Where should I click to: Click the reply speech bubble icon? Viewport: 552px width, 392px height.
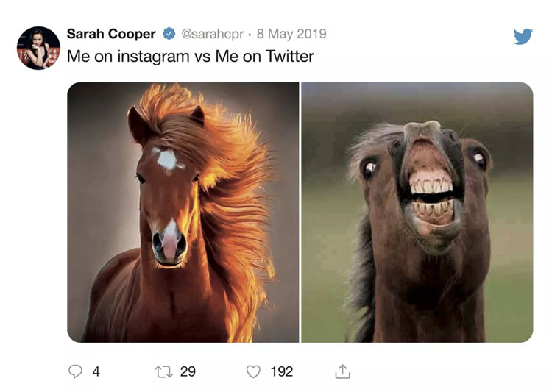click(75, 371)
